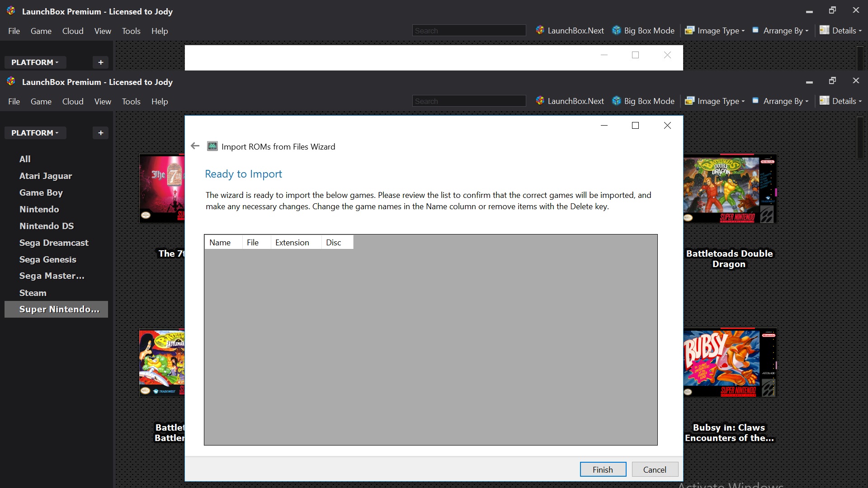Select Bubsy in Claws Encounters box art

(x=730, y=363)
